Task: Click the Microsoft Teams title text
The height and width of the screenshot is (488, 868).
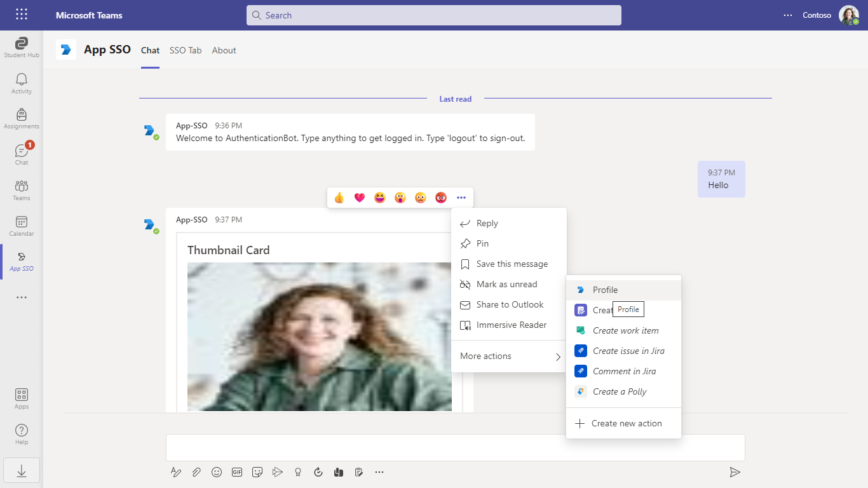Action: coord(89,15)
